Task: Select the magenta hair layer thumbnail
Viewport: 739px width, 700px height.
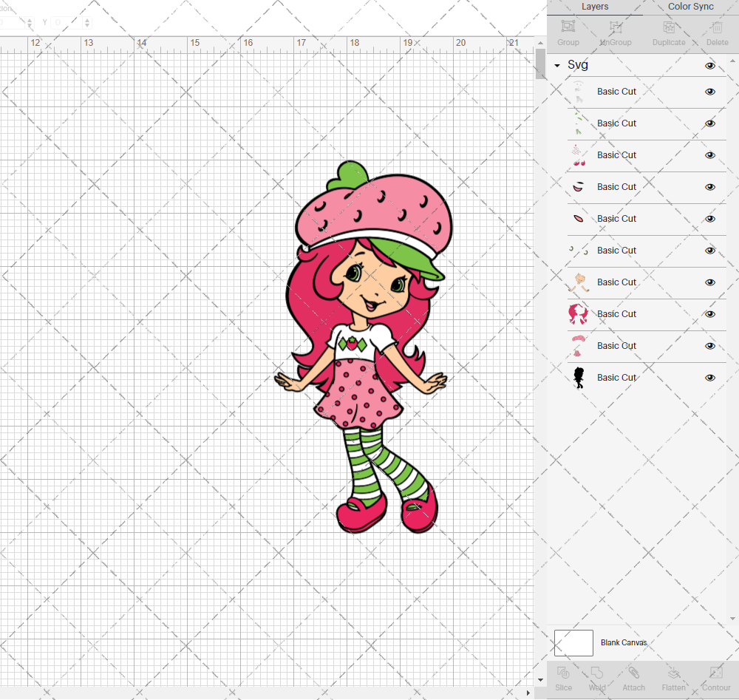Action: pos(579,314)
